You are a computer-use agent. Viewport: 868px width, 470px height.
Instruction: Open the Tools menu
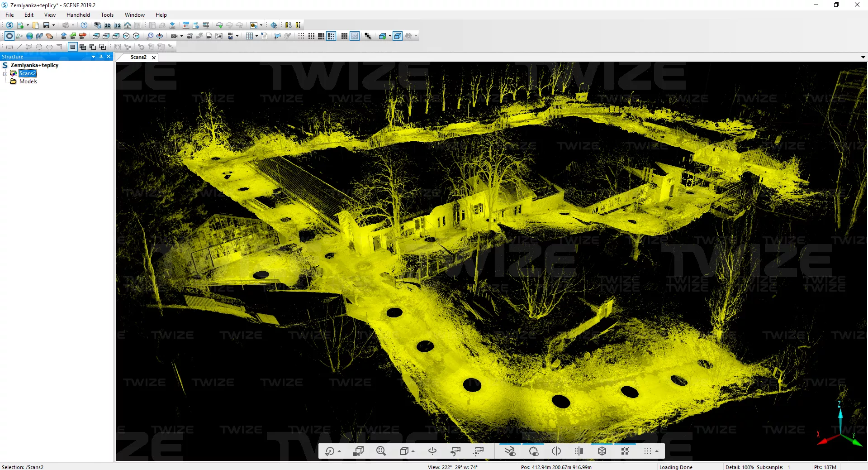click(107, 15)
